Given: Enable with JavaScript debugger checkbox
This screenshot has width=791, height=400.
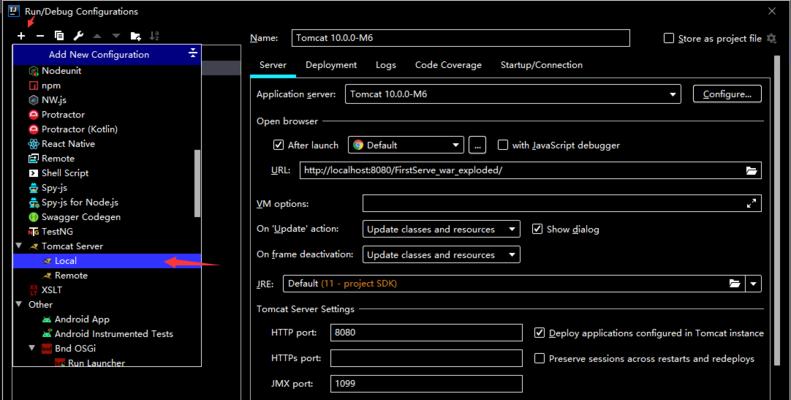Looking at the screenshot, I should pos(502,145).
